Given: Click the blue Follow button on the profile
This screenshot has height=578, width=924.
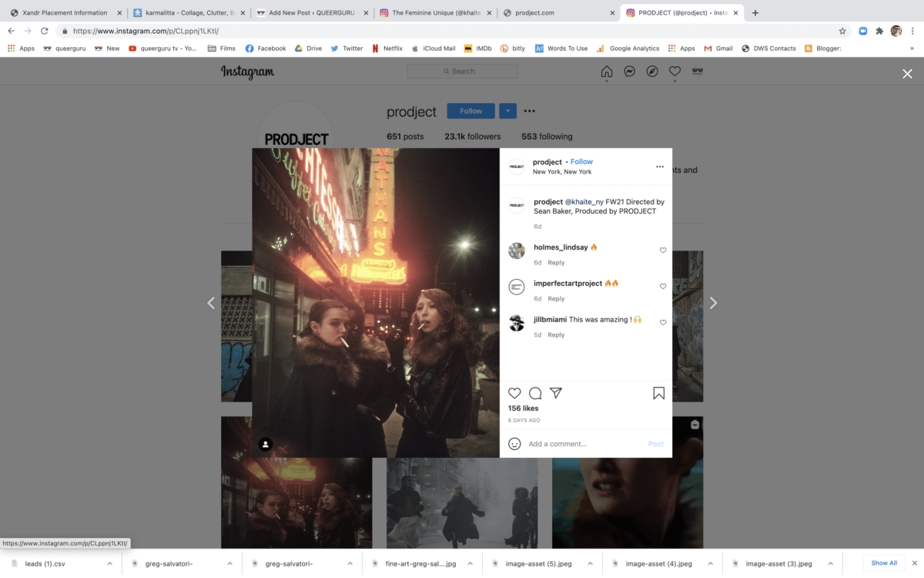Looking at the screenshot, I should tap(471, 111).
